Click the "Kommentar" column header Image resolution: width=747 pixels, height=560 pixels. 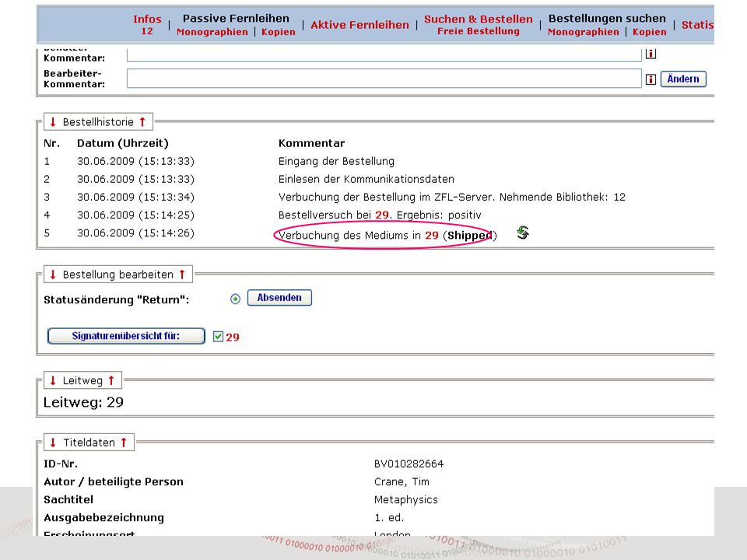pos(311,143)
